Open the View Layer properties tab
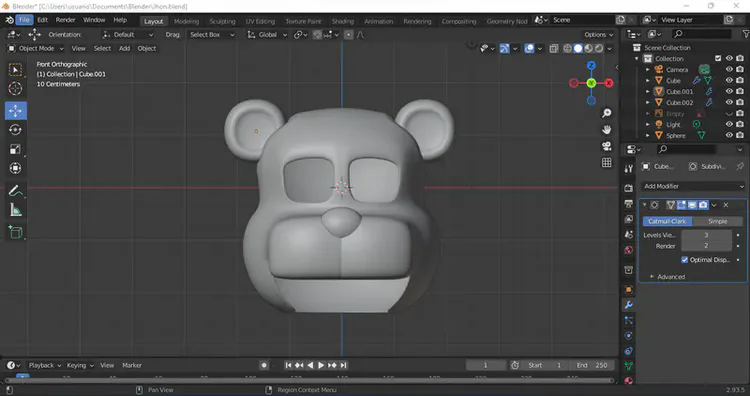Viewport: 750px width, 396px height. [x=629, y=219]
